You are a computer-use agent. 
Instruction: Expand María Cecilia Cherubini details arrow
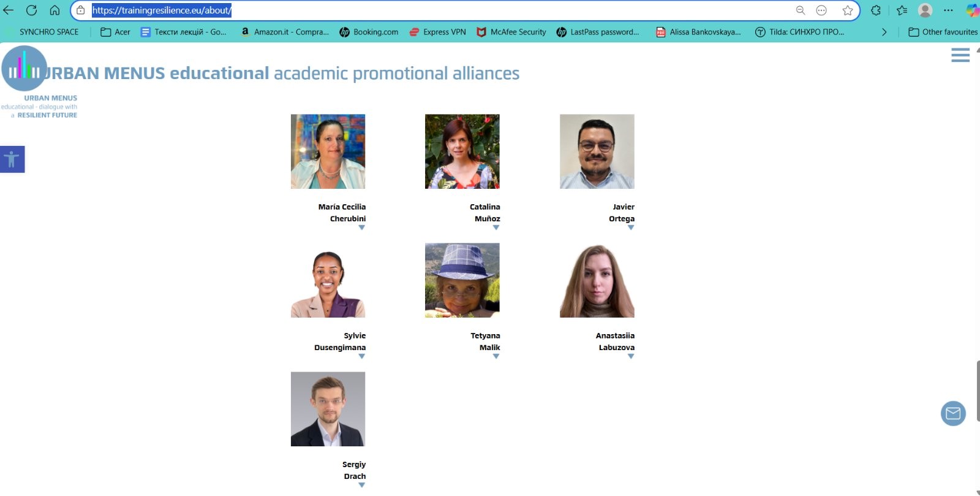pos(361,228)
